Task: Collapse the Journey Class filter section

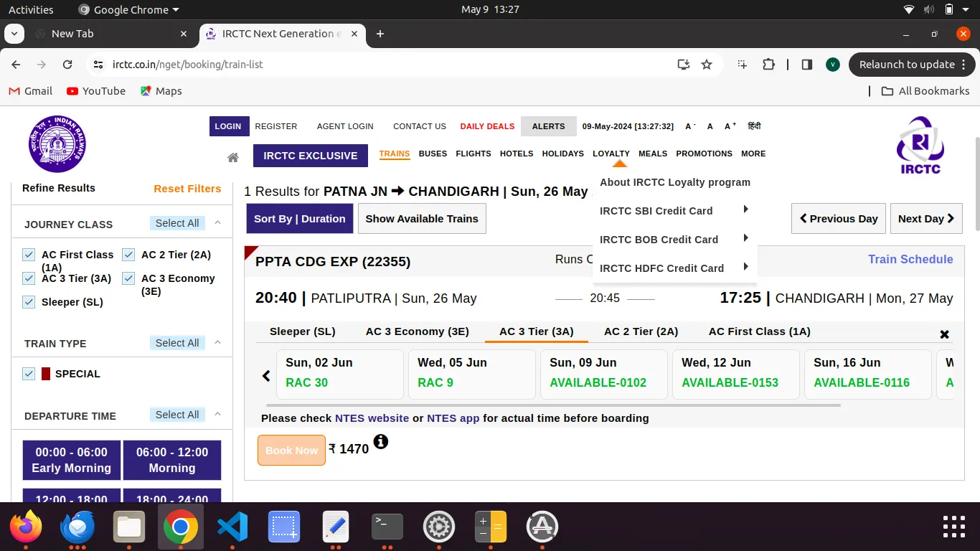Action: (x=217, y=223)
